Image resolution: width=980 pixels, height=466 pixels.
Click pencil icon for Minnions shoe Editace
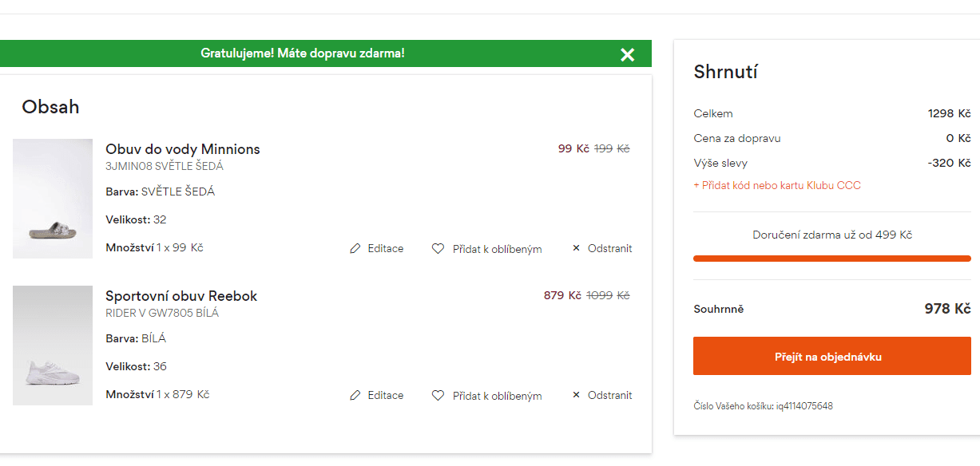[x=355, y=249]
